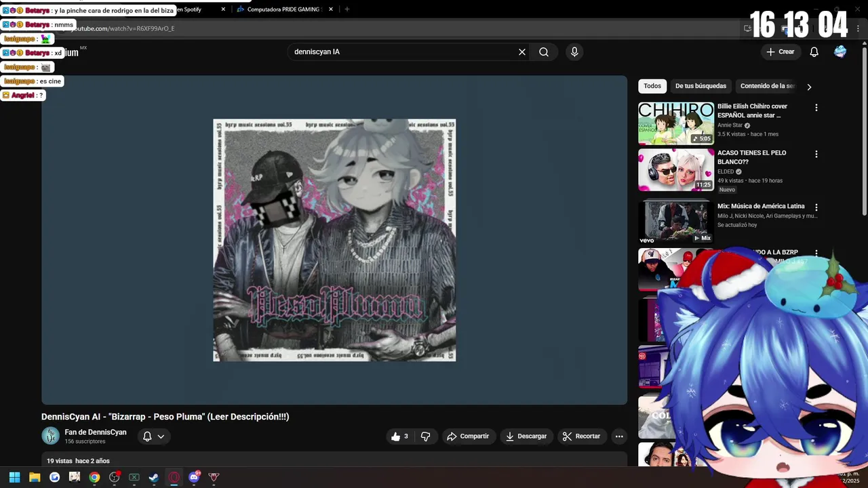Open the anime character app in taskbar

pyautogui.click(x=75, y=477)
